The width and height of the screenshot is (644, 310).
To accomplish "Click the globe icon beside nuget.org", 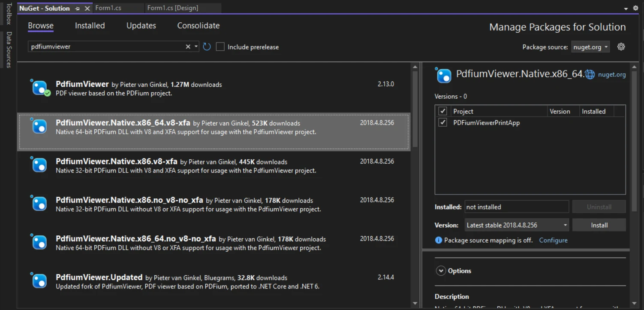I will pos(590,75).
